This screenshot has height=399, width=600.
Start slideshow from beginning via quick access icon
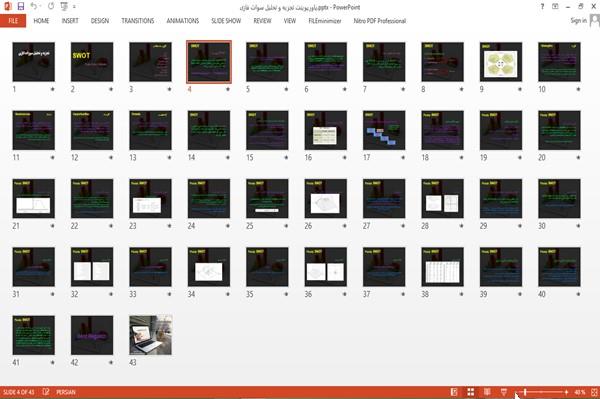64,6
